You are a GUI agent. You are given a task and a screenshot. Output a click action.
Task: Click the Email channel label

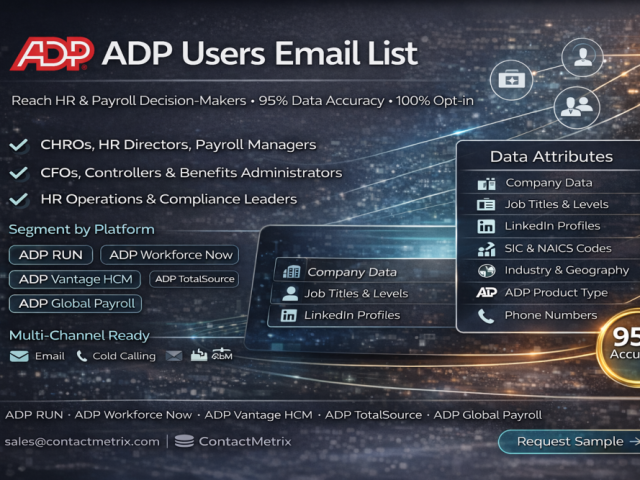(x=50, y=356)
